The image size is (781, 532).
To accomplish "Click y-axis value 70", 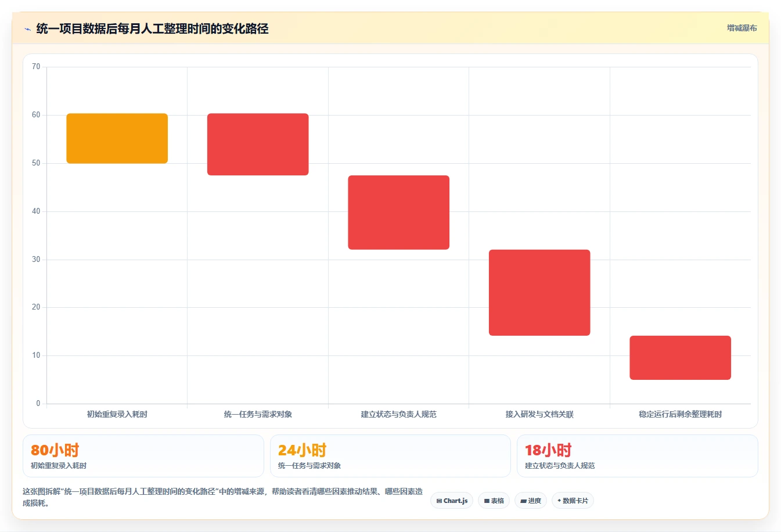I will coord(36,67).
